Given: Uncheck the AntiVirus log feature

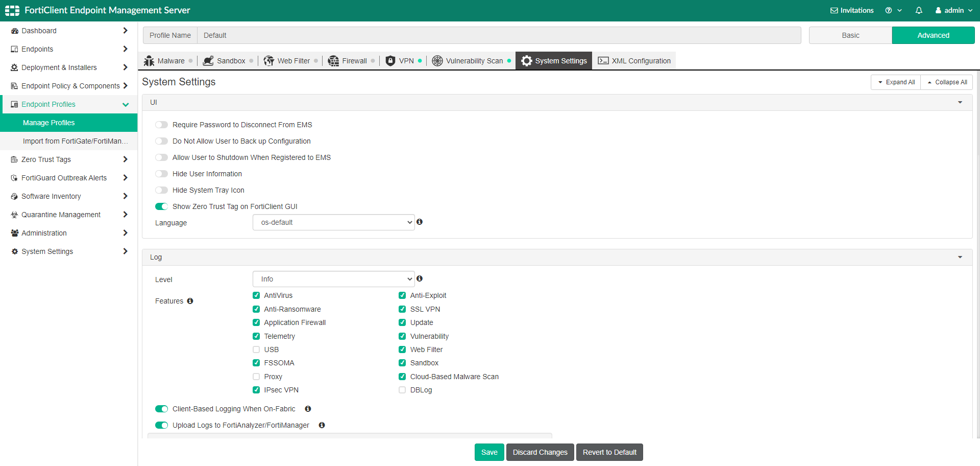Looking at the screenshot, I should [256, 295].
